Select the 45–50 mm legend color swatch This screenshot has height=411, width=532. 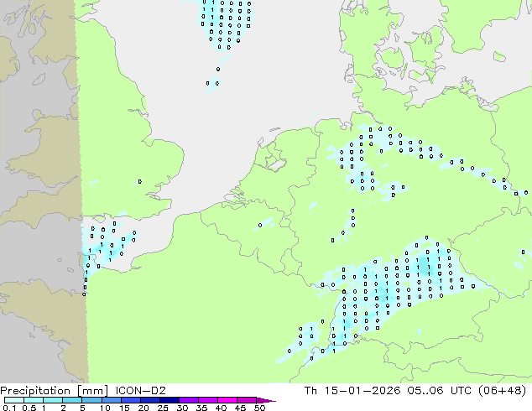point(247,400)
